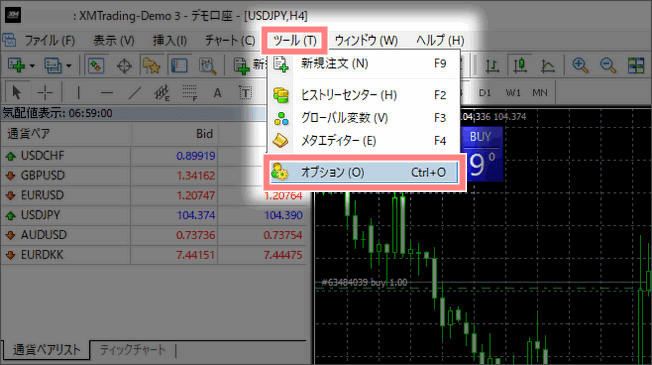Select the USDCHF row

153,155
